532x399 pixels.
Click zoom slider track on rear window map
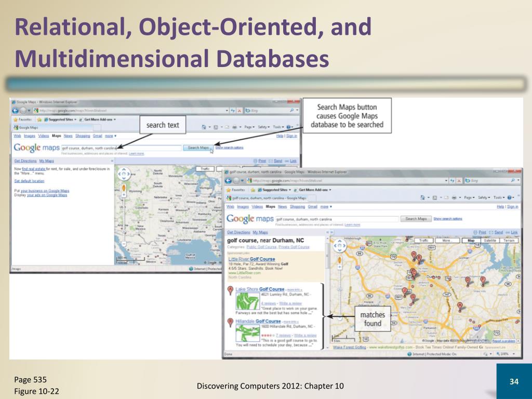124,220
